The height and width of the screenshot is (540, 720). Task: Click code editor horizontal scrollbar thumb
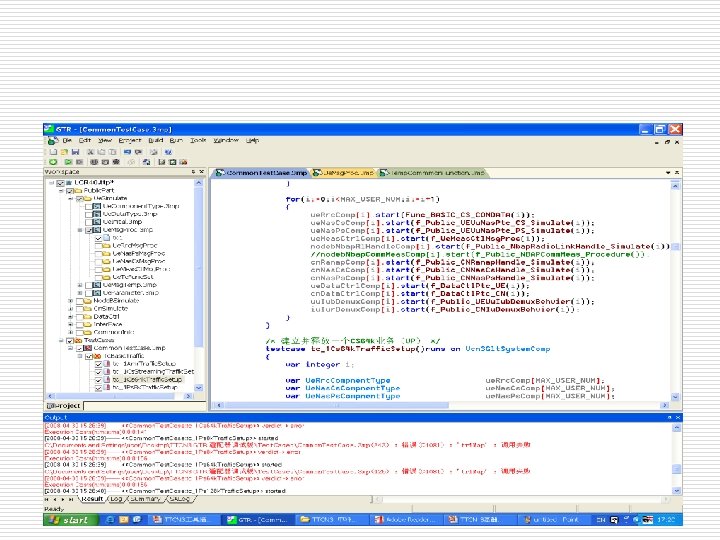coord(337,405)
